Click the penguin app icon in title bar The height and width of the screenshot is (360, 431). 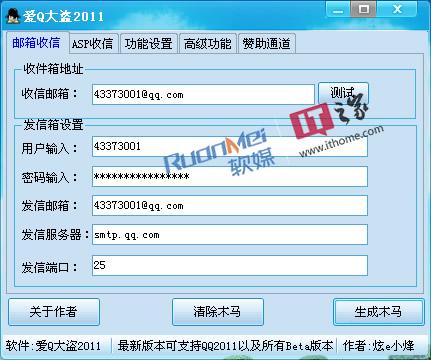click(x=13, y=16)
